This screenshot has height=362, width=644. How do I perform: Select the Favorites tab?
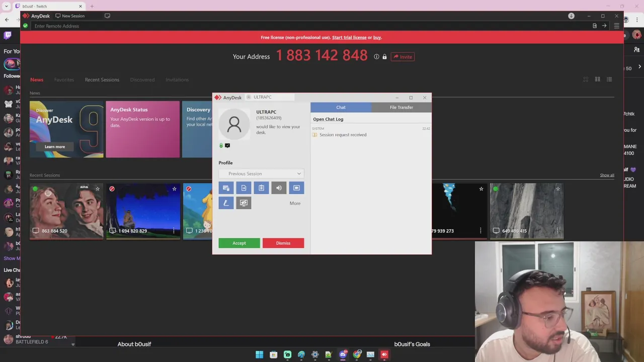tap(64, 79)
